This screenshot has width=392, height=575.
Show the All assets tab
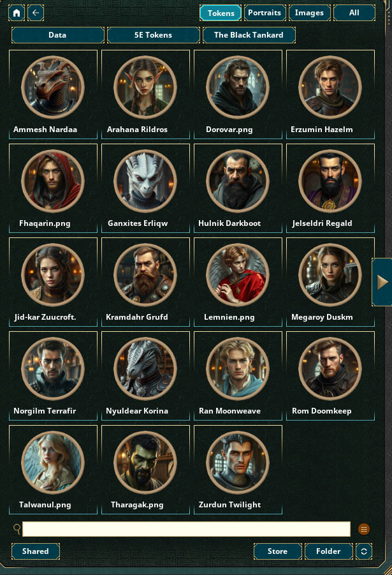(x=354, y=13)
